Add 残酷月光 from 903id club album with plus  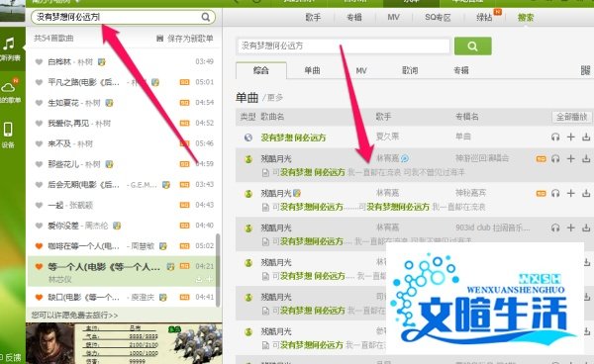pyautogui.click(x=570, y=227)
